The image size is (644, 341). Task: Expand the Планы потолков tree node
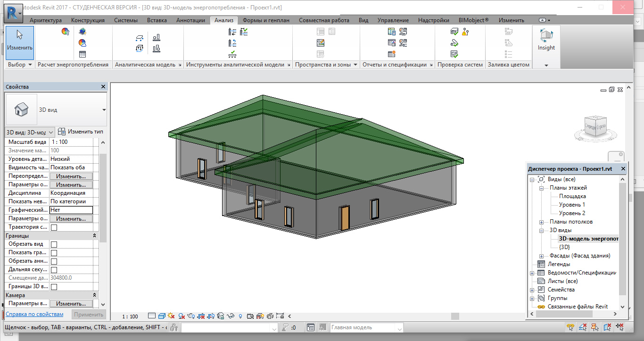pos(541,222)
